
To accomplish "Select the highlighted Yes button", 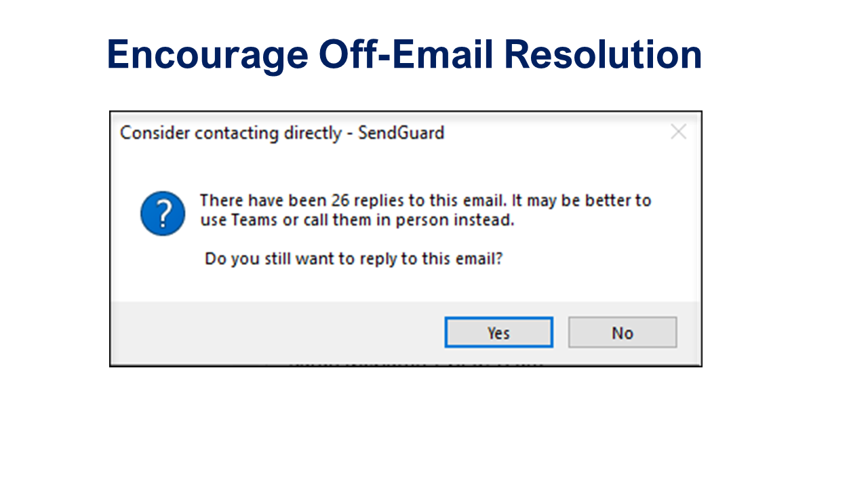I will (498, 332).
